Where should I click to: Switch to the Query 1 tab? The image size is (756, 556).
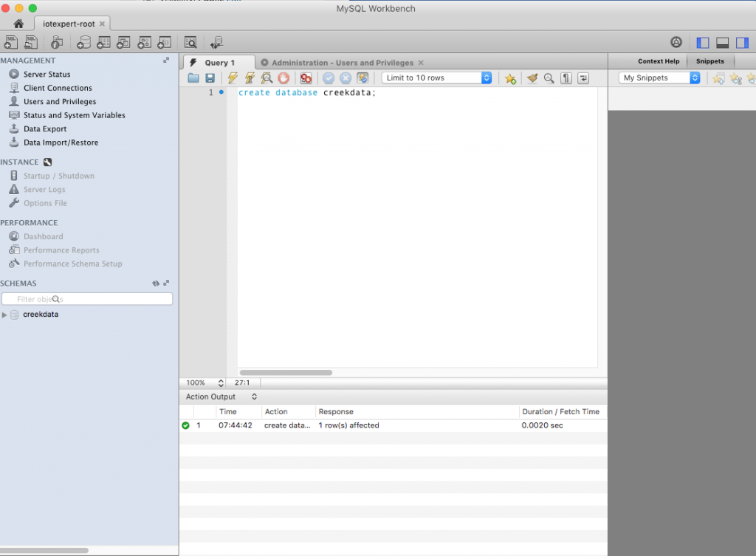tap(219, 63)
